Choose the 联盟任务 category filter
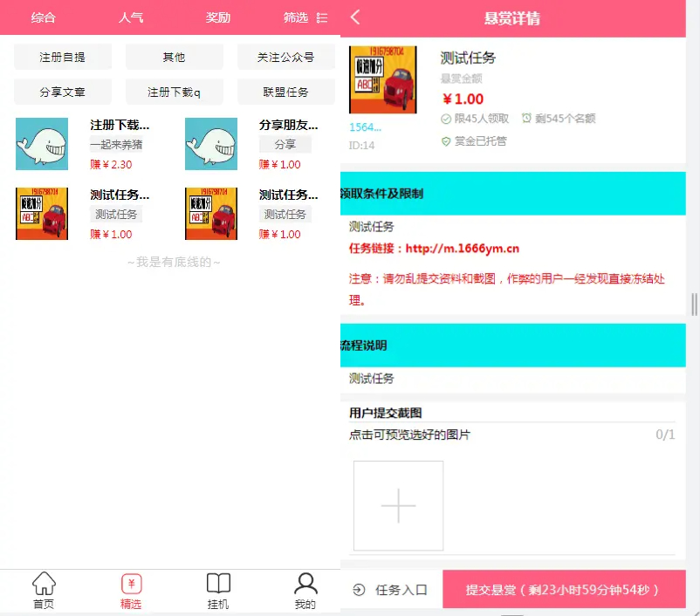Image resolution: width=700 pixels, height=616 pixels. pos(285,92)
